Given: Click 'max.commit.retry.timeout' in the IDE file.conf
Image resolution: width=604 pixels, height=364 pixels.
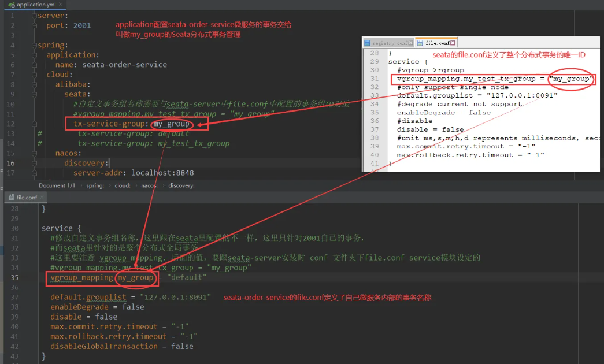Looking at the screenshot, I should tap(104, 326).
